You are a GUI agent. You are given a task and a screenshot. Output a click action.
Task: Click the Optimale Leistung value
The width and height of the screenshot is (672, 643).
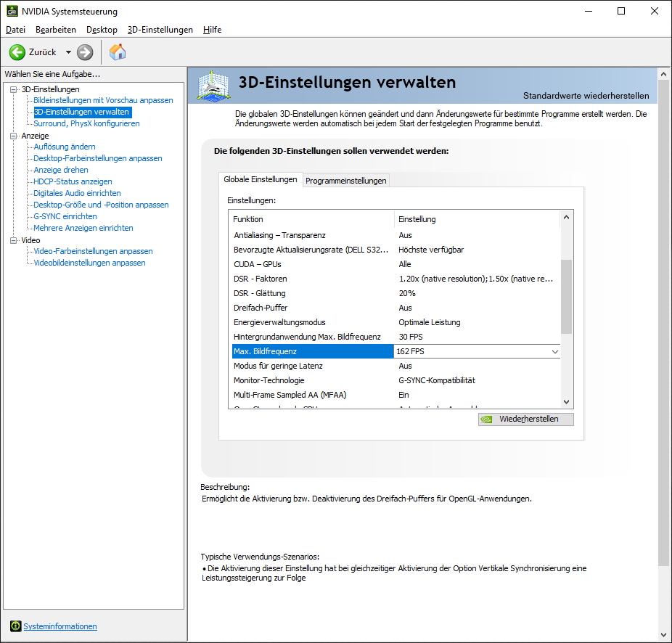click(x=430, y=322)
